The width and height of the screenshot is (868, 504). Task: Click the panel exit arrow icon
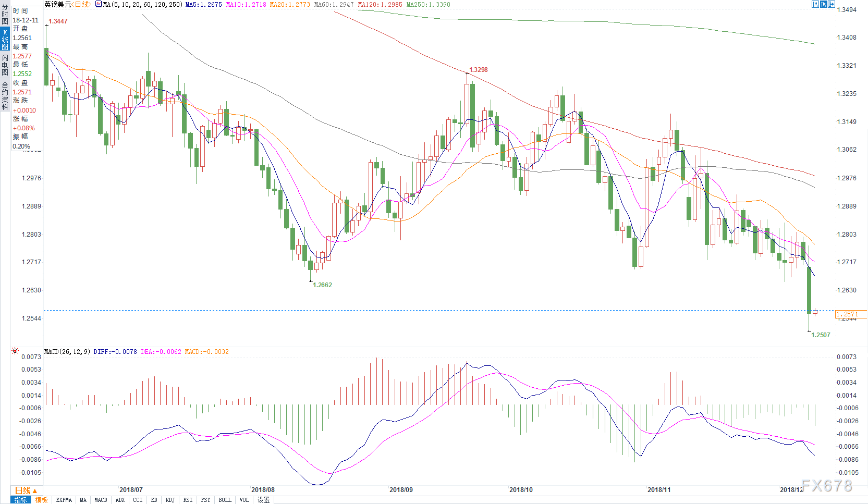(833, 4)
